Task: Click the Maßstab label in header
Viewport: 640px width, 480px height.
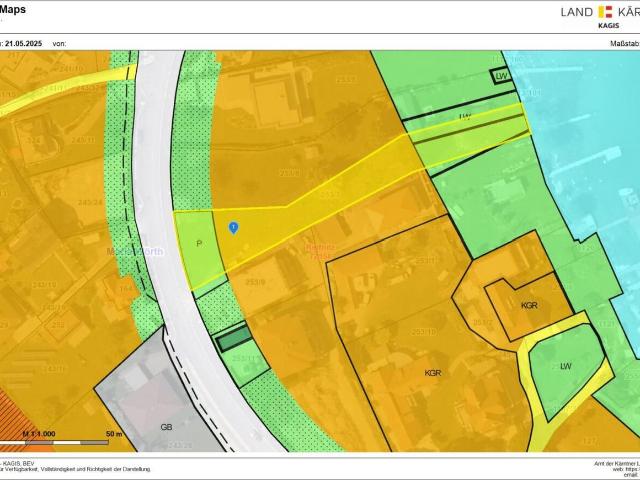Action: [x=618, y=44]
